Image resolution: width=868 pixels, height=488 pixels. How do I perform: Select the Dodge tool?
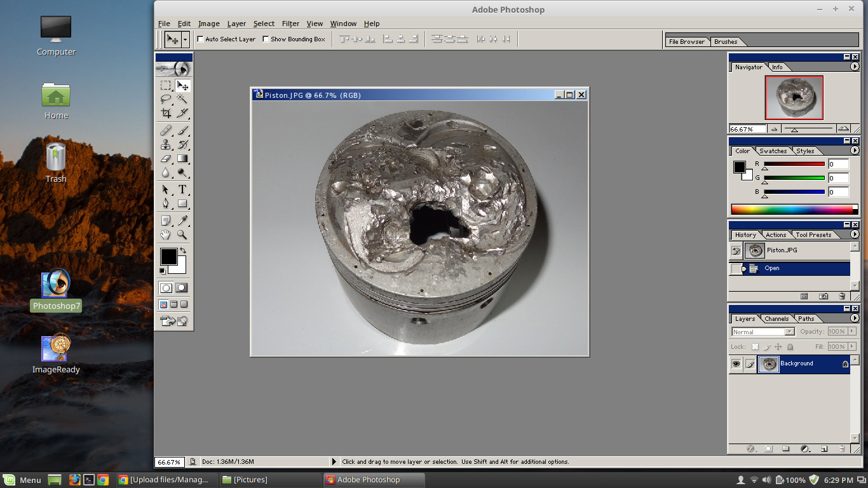point(182,172)
